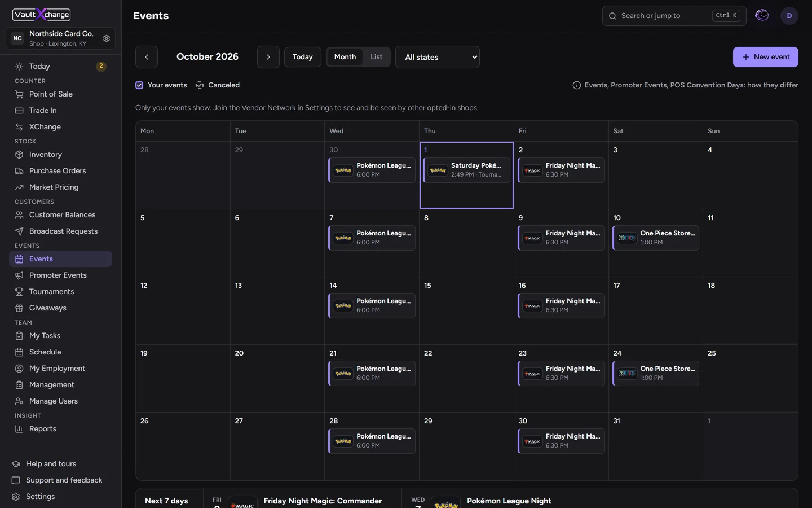Click the Inventory box icon
Screen dimensions: 812x508
coord(19,154)
